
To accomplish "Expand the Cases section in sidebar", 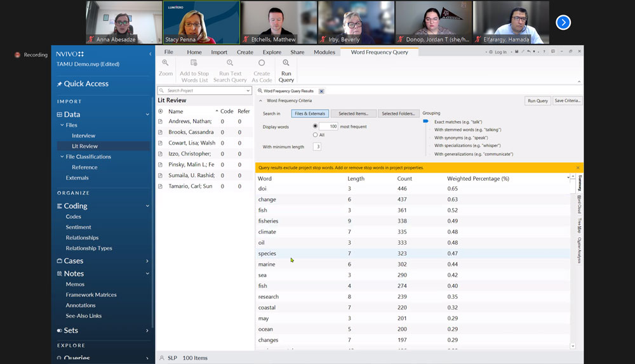I will click(147, 261).
